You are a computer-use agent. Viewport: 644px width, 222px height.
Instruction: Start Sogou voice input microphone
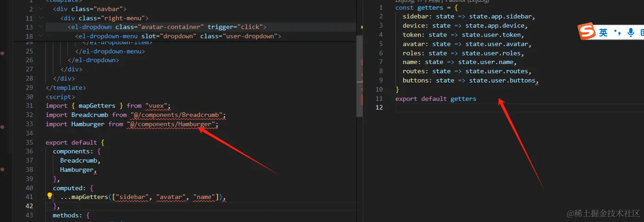click(631, 33)
